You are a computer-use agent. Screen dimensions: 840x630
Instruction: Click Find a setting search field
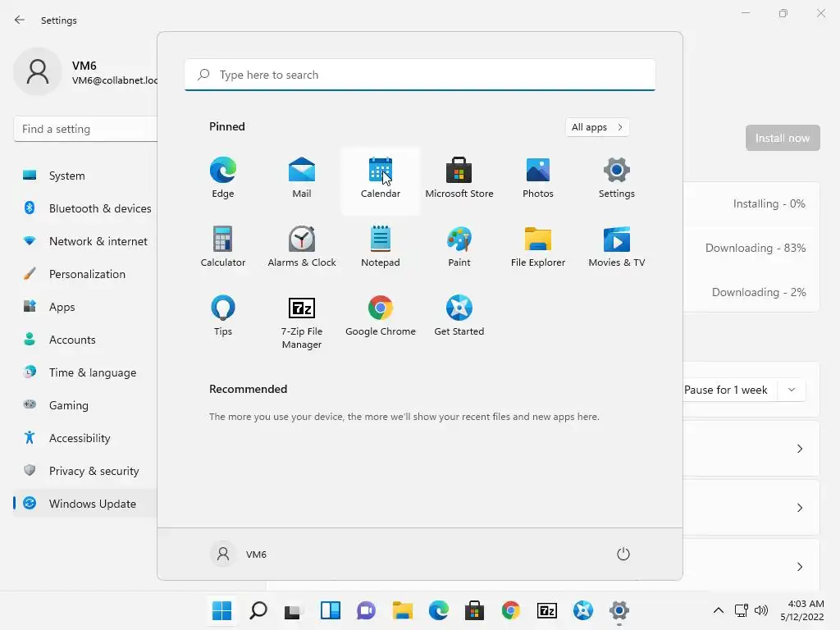85,129
